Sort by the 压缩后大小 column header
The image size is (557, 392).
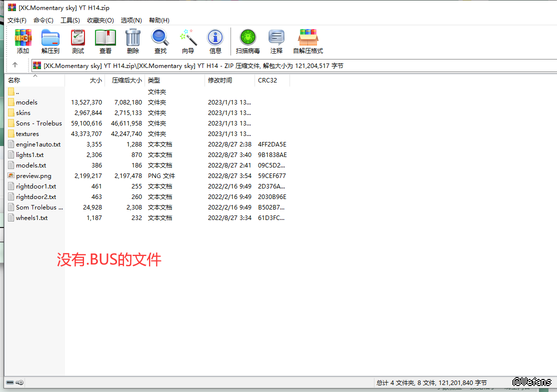124,80
